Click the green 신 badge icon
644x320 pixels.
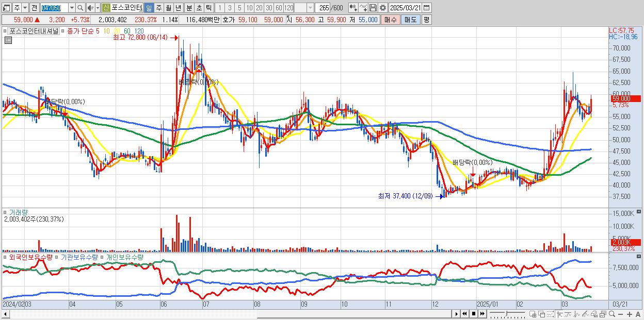pos(105,8)
